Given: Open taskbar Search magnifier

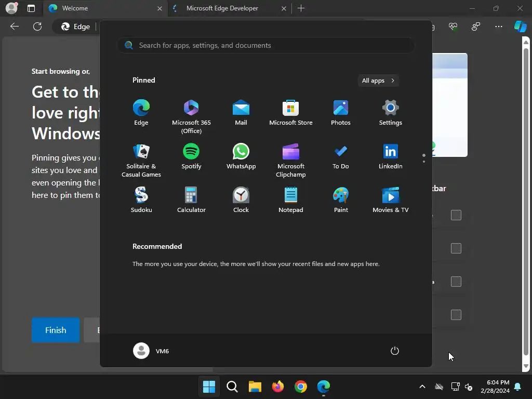Looking at the screenshot, I should click(x=232, y=387).
